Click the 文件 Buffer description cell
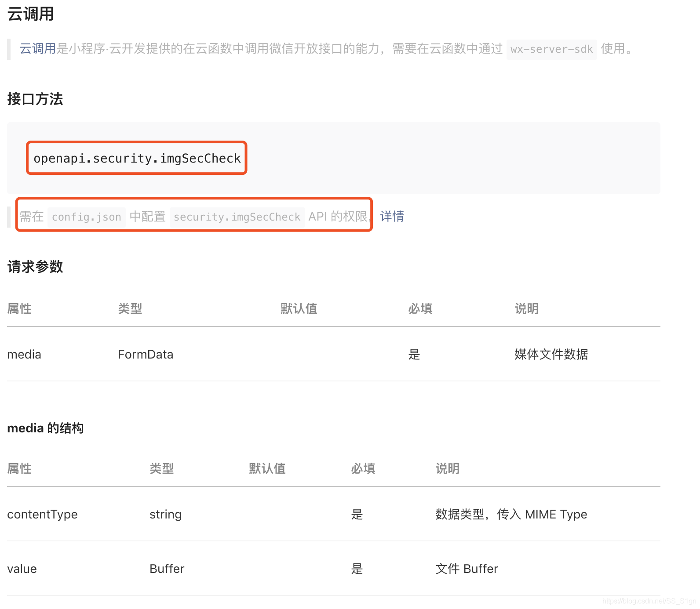This screenshot has height=609, width=700. coord(467,569)
